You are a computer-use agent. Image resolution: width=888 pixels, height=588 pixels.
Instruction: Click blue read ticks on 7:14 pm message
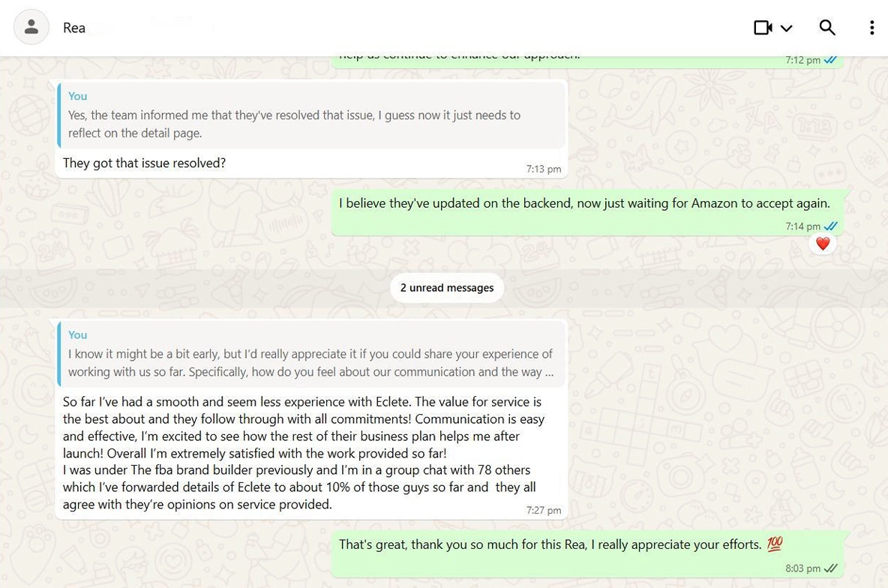click(x=831, y=226)
